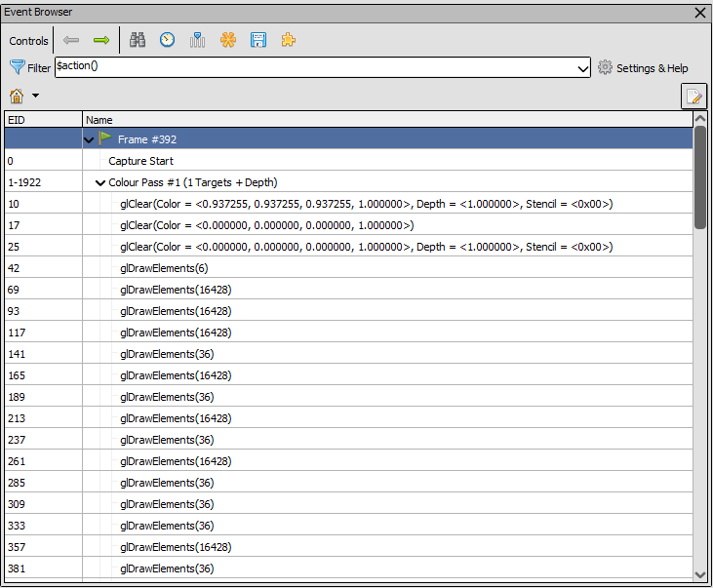Select glDrawElements(16428) at EID 261

(x=348, y=461)
